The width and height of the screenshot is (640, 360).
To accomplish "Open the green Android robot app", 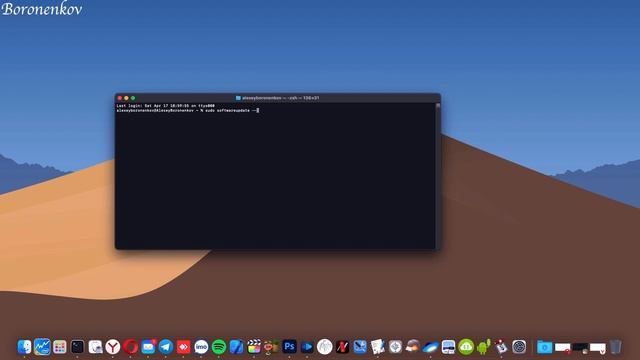I will coord(483,347).
